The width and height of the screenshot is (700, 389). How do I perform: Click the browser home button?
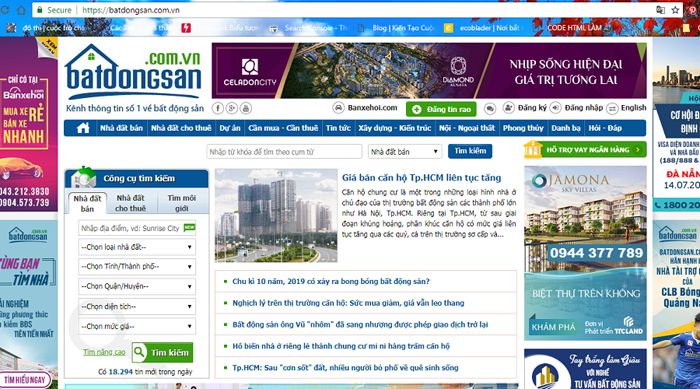[21, 10]
